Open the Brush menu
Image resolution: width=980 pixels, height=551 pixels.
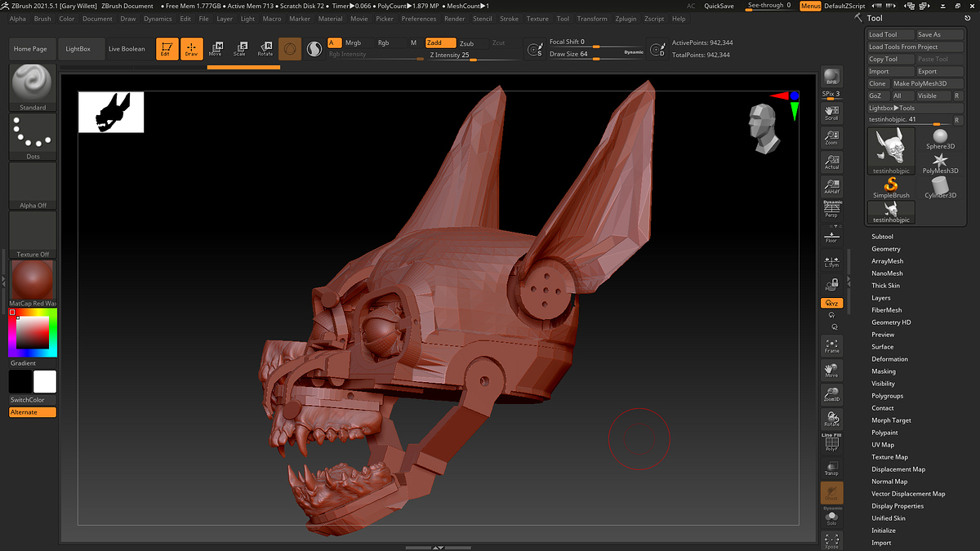42,19
